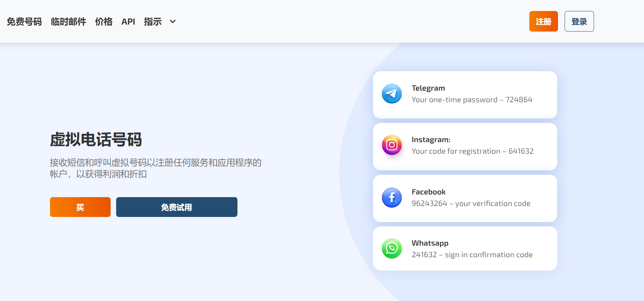Select the Telegram card title

click(x=428, y=88)
